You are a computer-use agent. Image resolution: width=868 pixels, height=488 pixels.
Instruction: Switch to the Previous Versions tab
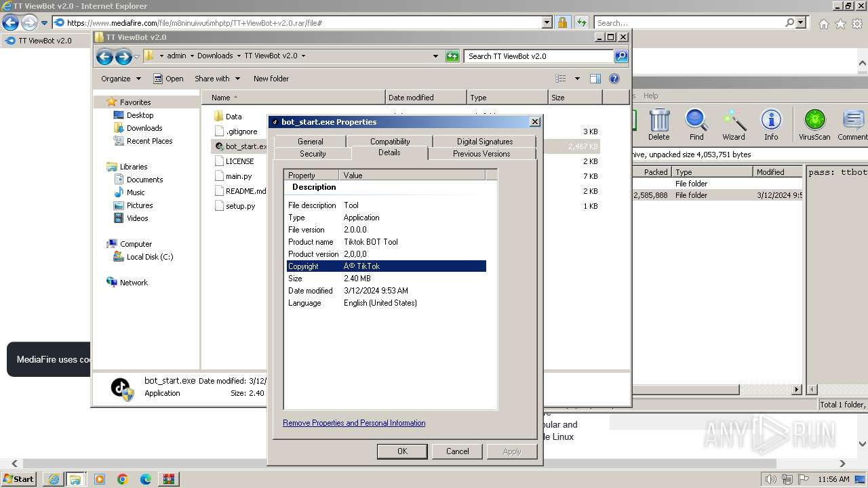481,154
